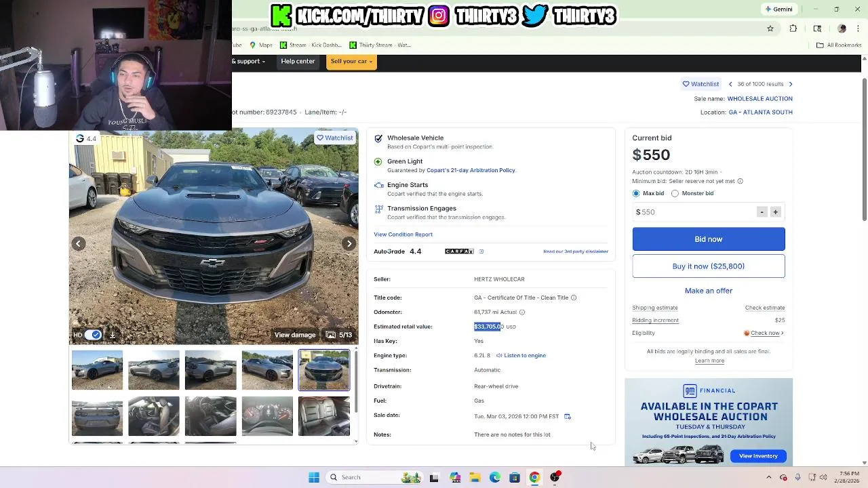The width and height of the screenshot is (868, 488).
Task: Click eligibility Check now link
Action: (766, 333)
